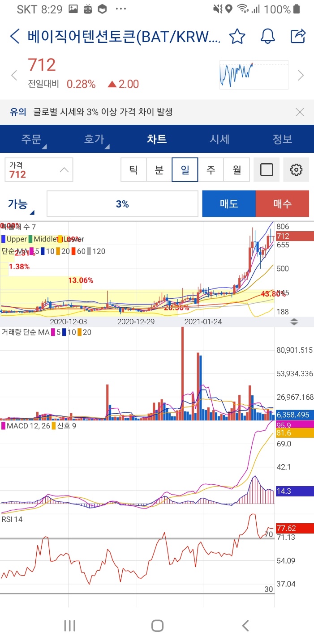Open the 시세 tab
Image resolution: width=314 pixels, height=644 pixels.
point(219,139)
